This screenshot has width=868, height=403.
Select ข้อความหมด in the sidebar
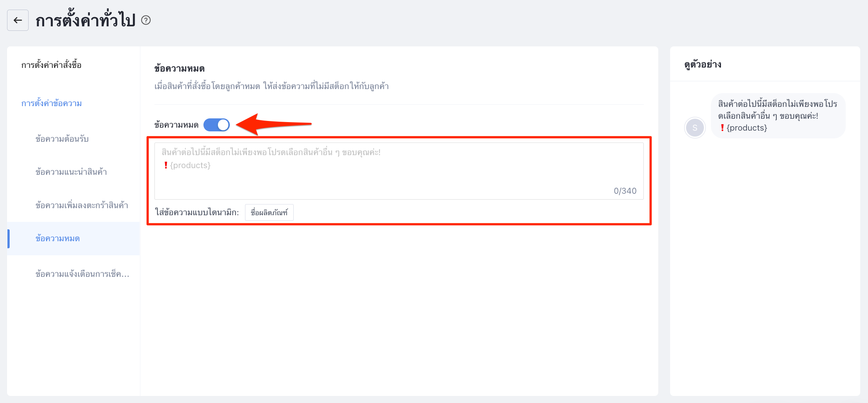coord(74,238)
